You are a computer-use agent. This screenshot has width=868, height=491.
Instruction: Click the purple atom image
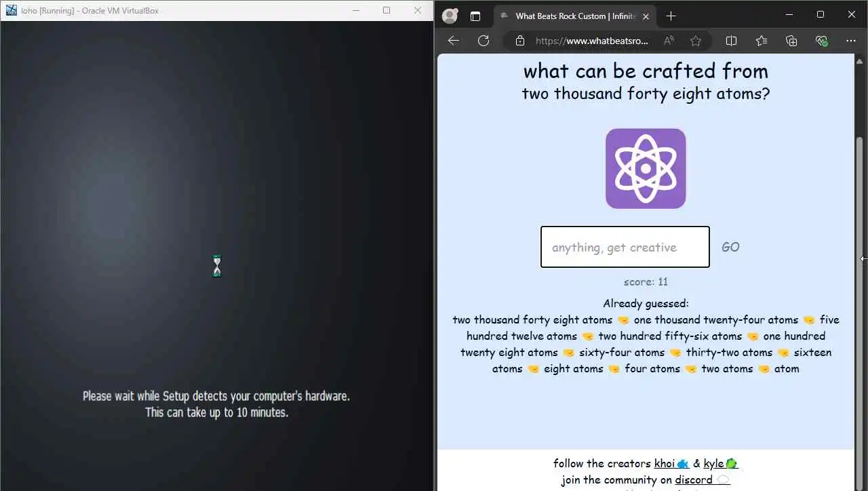(x=646, y=168)
